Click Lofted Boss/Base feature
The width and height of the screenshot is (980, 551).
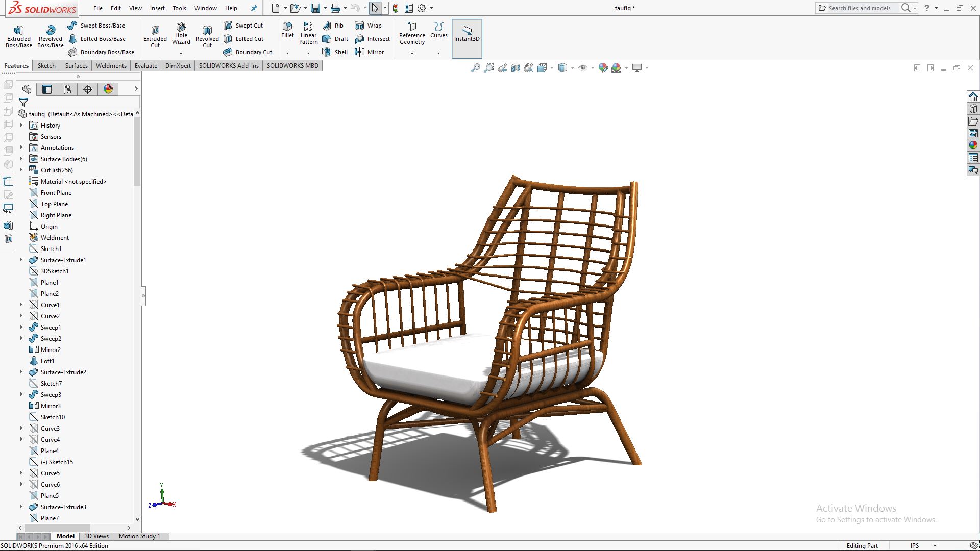coord(96,39)
